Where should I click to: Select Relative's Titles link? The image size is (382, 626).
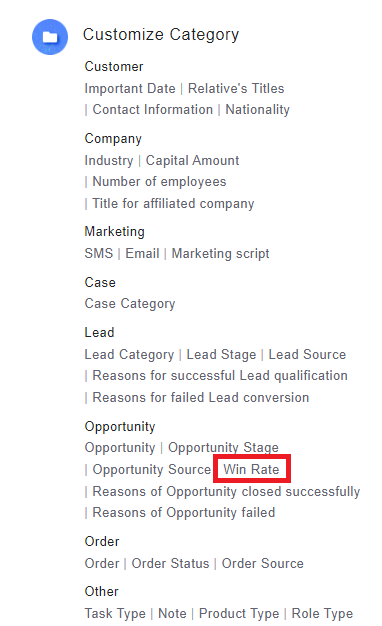point(236,88)
